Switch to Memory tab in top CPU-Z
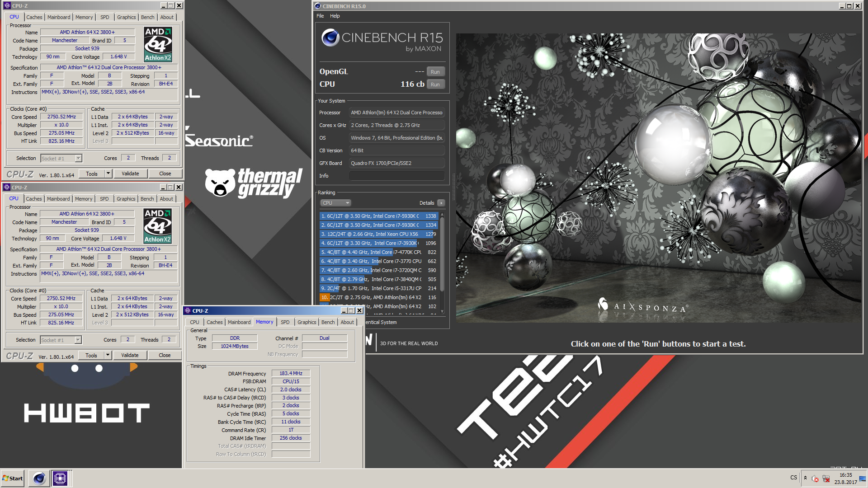Viewport: 868px width, 488px height. pos(84,17)
